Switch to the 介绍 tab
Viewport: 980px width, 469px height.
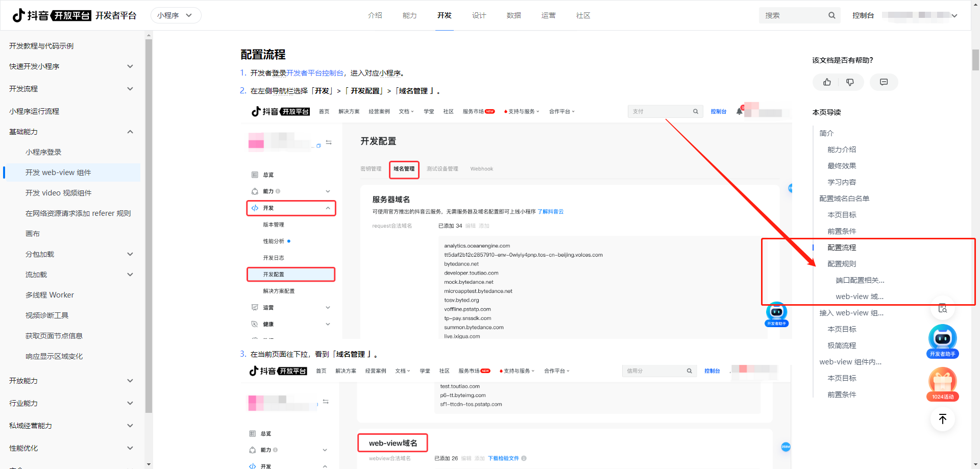point(375,15)
